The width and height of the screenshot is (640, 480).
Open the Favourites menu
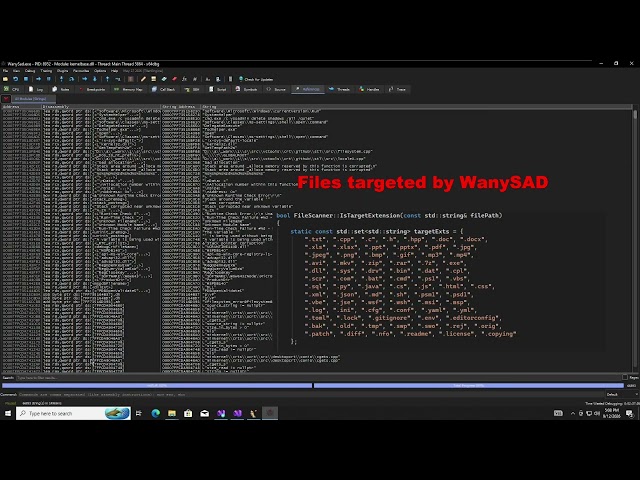click(81, 71)
